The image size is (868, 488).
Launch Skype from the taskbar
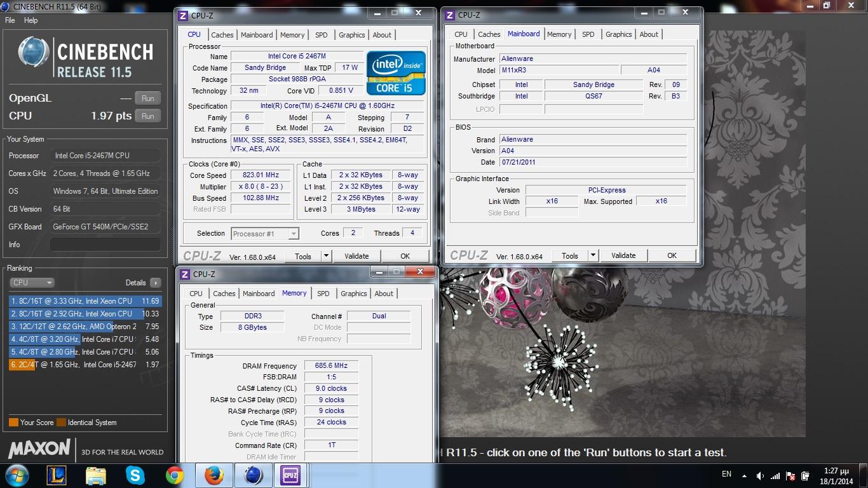135,475
